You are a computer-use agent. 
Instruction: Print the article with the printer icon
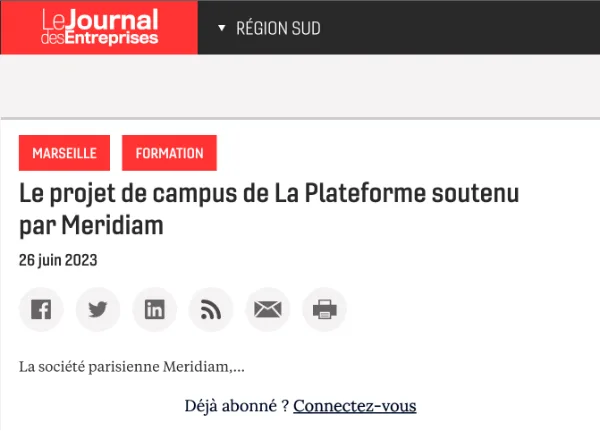pos(324,310)
